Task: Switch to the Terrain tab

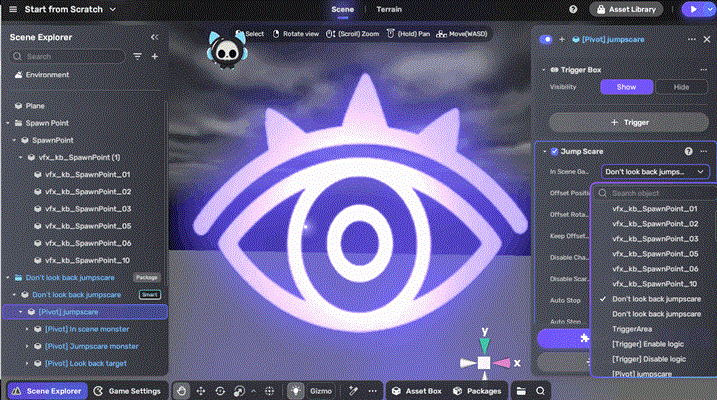Action: 389,9
